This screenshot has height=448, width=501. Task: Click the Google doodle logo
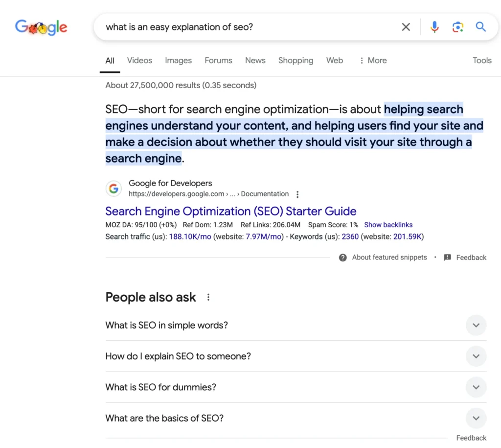(x=41, y=27)
